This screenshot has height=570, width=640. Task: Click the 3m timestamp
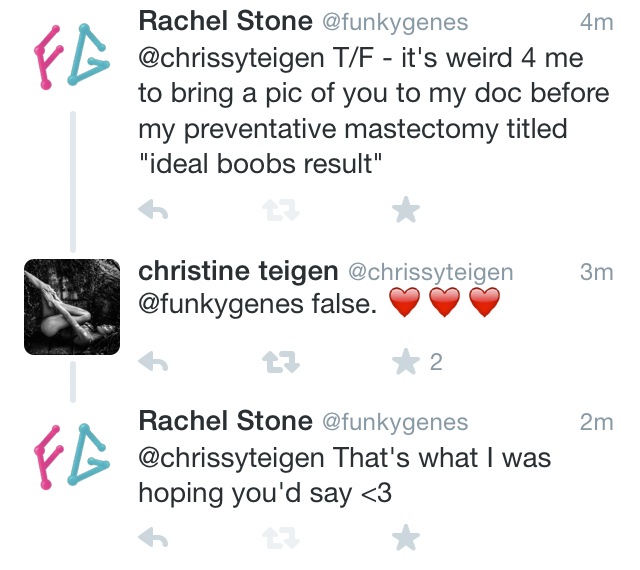coord(596,272)
